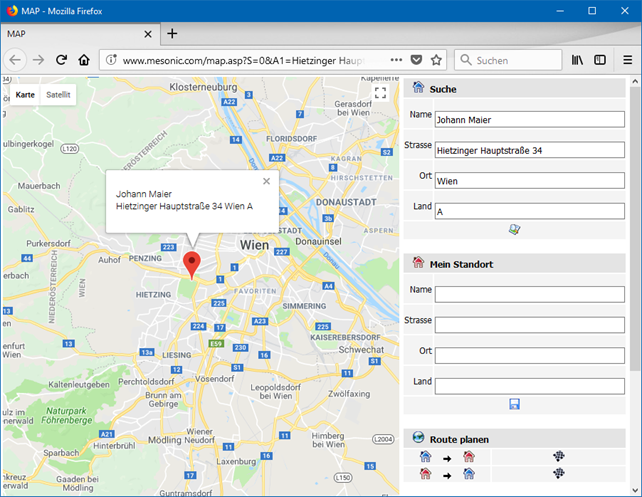Click the search icon below the Suche fields

tap(514, 229)
